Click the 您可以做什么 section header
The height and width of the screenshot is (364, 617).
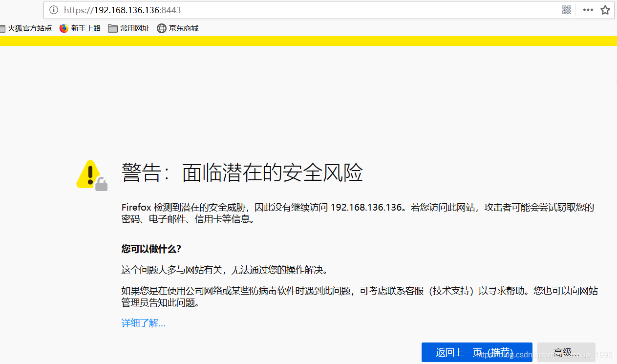[x=151, y=249]
